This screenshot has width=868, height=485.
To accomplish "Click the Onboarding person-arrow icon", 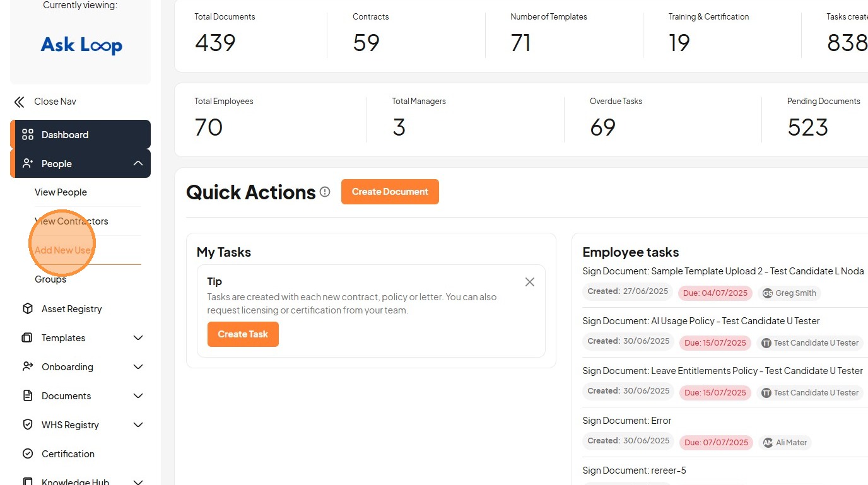I will (x=28, y=366).
